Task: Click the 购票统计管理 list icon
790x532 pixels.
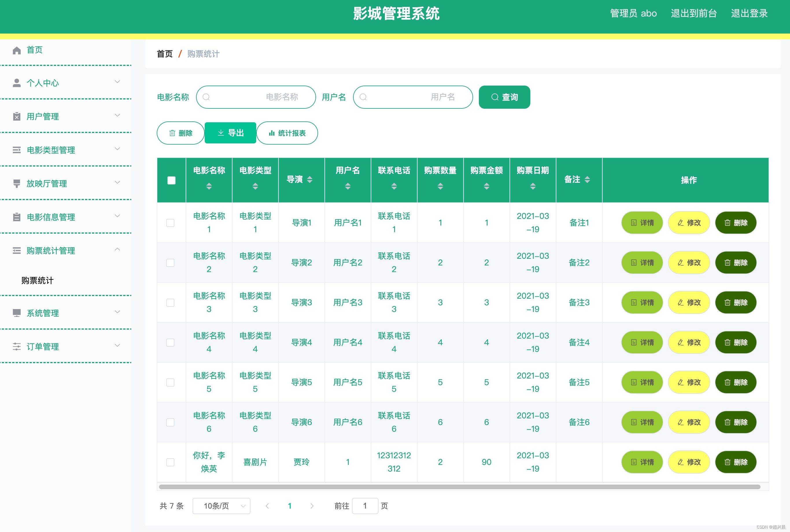Action: click(17, 251)
